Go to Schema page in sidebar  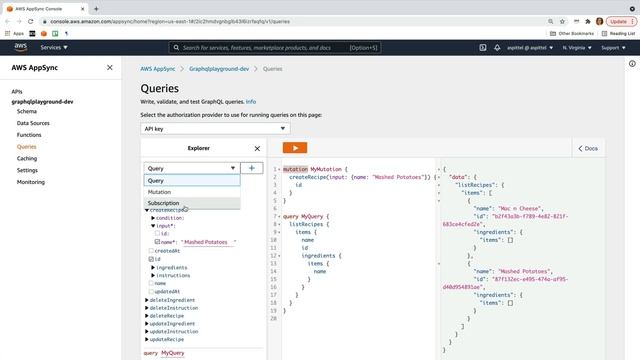[x=27, y=111]
